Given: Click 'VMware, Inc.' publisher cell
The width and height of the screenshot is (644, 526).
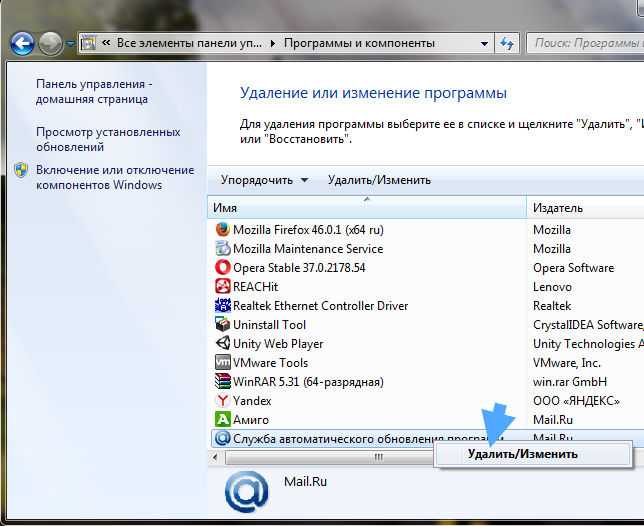Looking at the screenshot, I should pos(567,363).
